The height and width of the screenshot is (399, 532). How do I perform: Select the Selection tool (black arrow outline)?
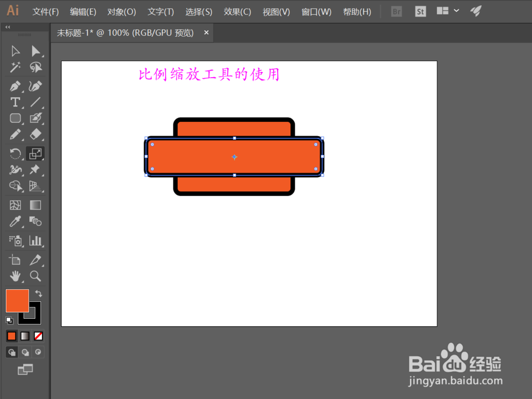coord(15,51)
